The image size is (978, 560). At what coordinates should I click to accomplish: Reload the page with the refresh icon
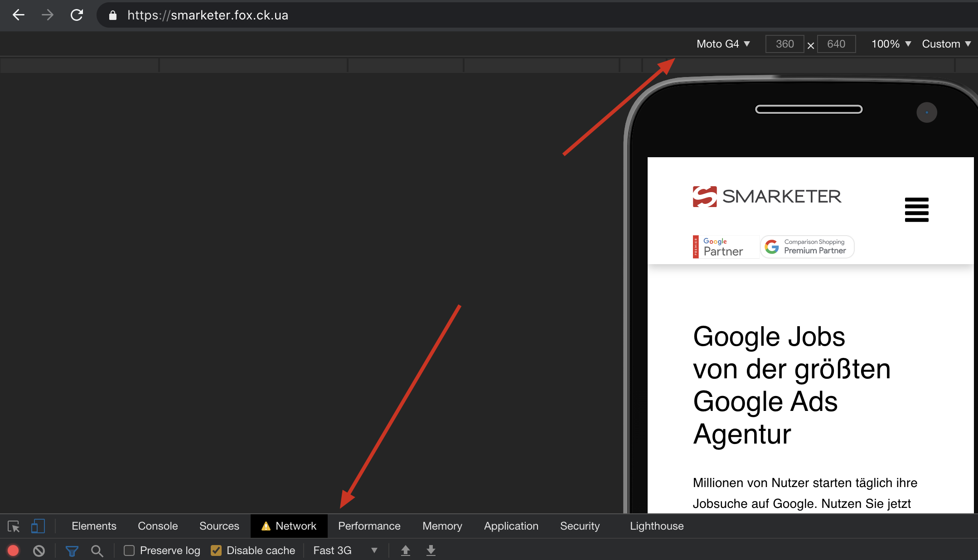coord(77,15)
